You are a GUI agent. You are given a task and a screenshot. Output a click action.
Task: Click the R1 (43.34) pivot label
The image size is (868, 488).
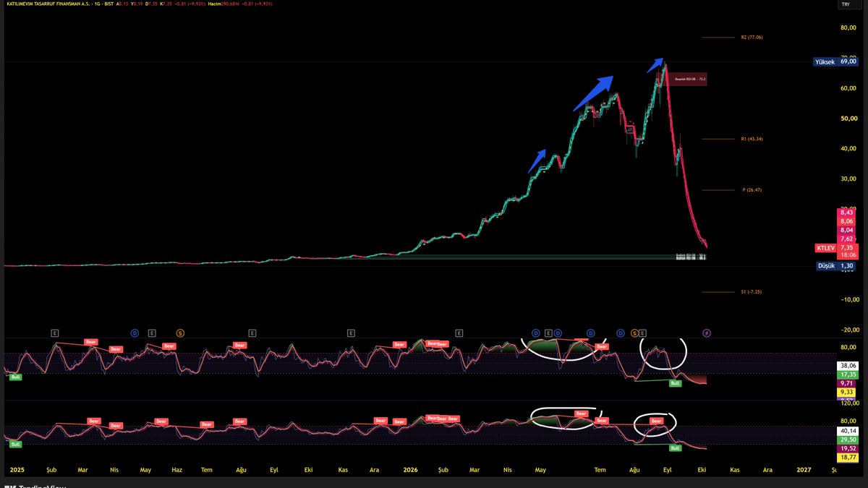point(752,138)
